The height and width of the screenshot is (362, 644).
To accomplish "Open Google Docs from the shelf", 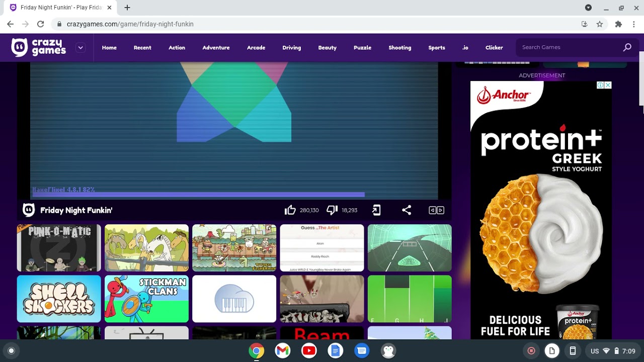I will (336, 351).
